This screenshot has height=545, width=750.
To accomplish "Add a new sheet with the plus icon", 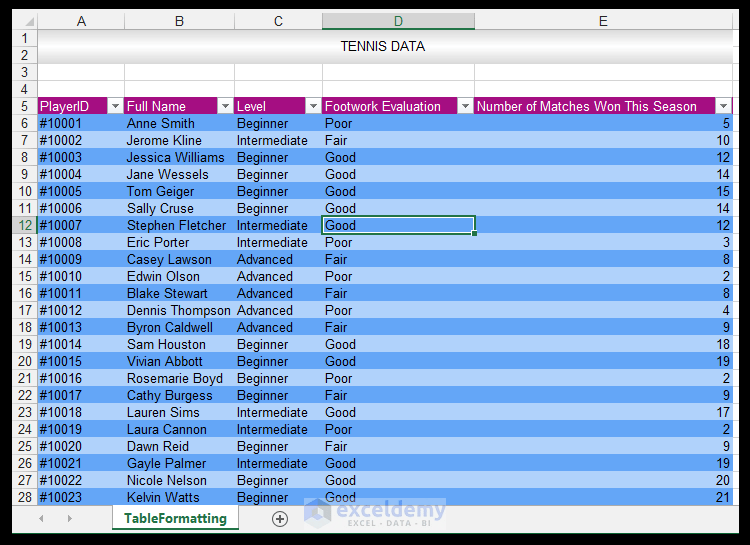I will pyautogui.click(x=280, y=519).
